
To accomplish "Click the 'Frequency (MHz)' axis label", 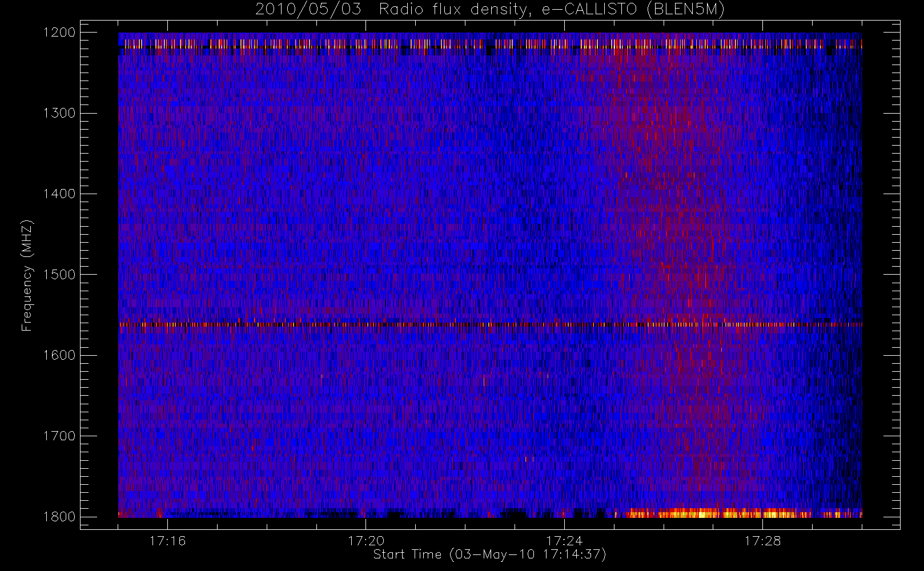I will click(27, 275).
